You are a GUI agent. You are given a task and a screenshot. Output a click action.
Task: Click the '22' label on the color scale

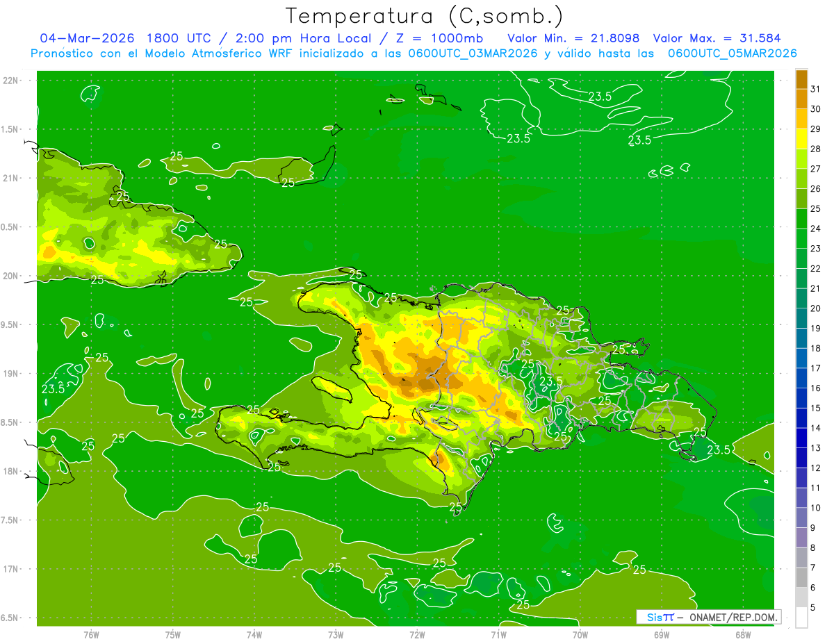click(815, 268)
